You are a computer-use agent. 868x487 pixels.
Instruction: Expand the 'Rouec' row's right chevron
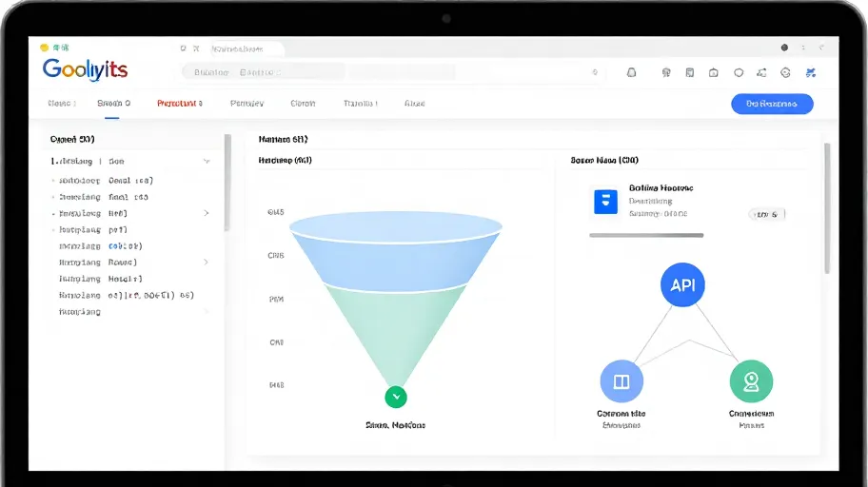click(x=206, y=263)
